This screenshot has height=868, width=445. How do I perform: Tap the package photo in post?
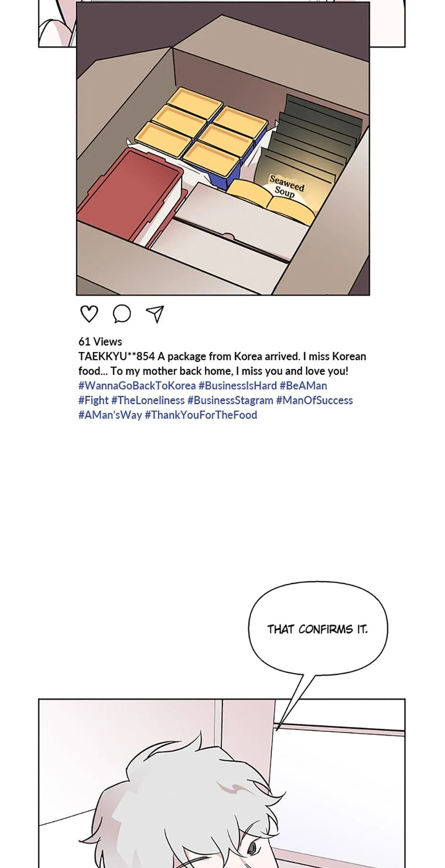click(223, 148)
